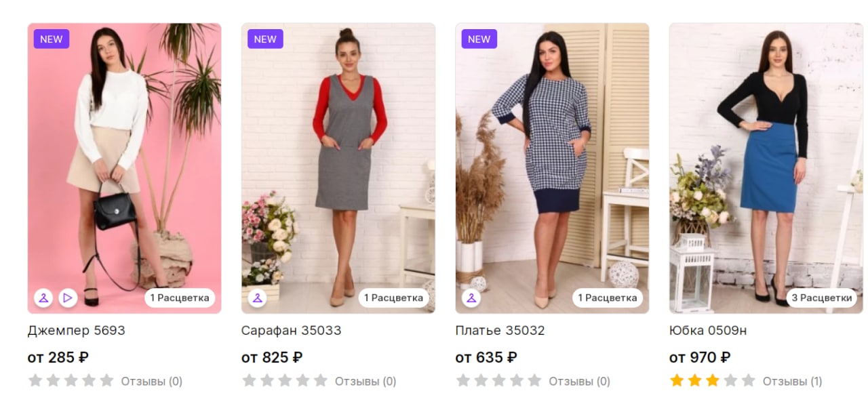Click the fifth star under Джемпер 5693
This screenshot has height=408, width=868.
pyautogui.click(x=106, y=381)
